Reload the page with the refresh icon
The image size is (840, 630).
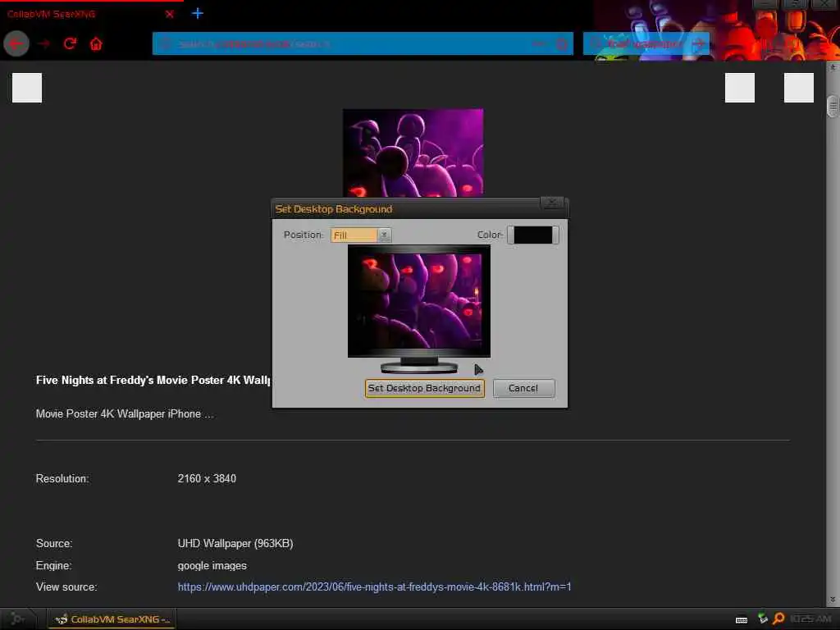pos(70,44)
